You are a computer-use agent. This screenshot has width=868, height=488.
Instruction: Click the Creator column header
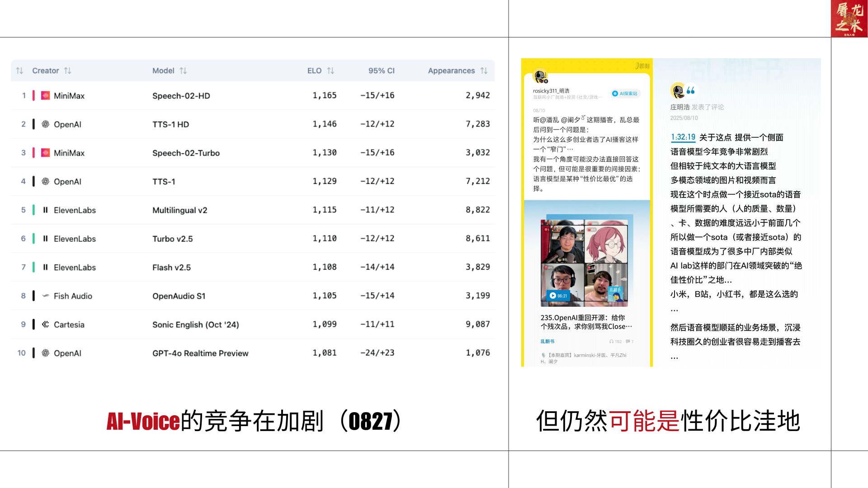46,71
